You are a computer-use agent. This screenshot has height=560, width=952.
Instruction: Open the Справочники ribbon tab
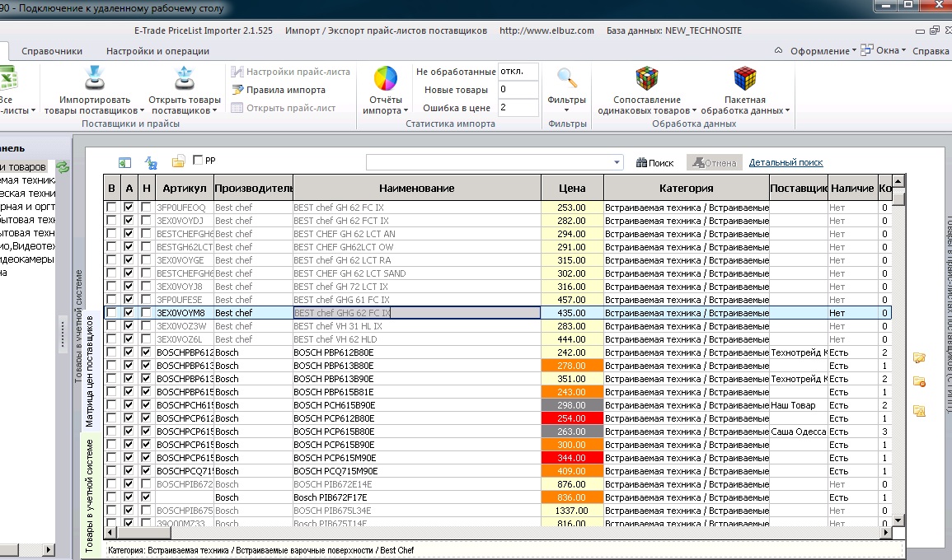point(52,51)
